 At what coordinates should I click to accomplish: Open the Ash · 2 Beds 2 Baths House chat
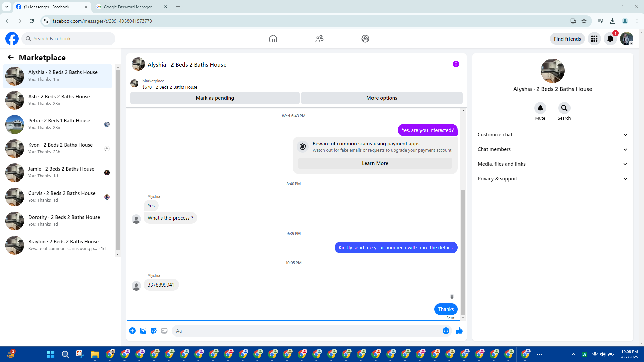57,100
